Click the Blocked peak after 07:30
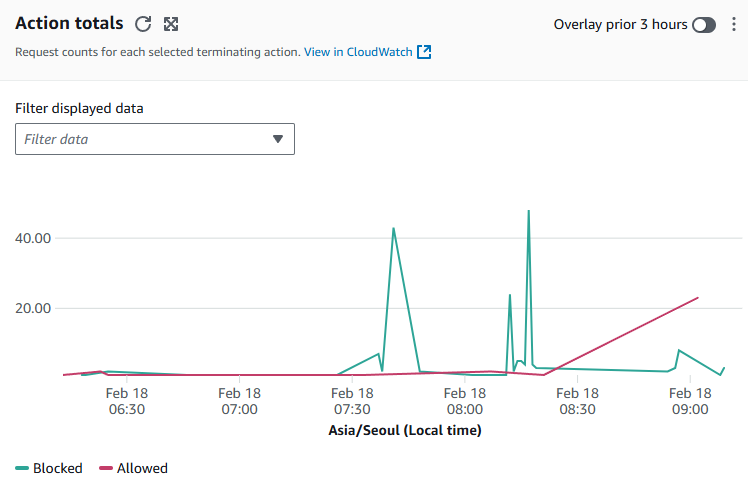This screenshot has height=482, width=748. click(394, 229)
